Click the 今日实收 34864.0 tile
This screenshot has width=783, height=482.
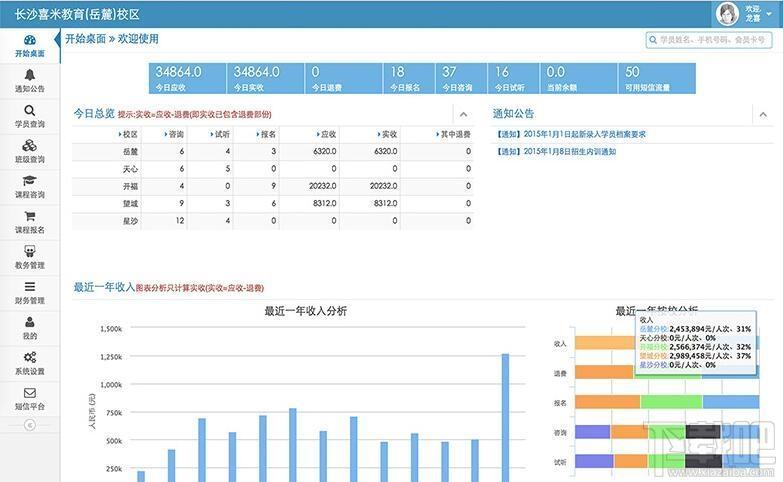click(x=266, y=78)
